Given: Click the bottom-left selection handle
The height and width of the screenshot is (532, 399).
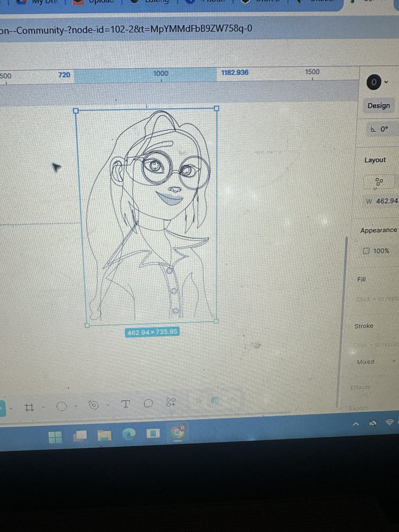Looking at the screenshot, I should [x=86, y=325].
